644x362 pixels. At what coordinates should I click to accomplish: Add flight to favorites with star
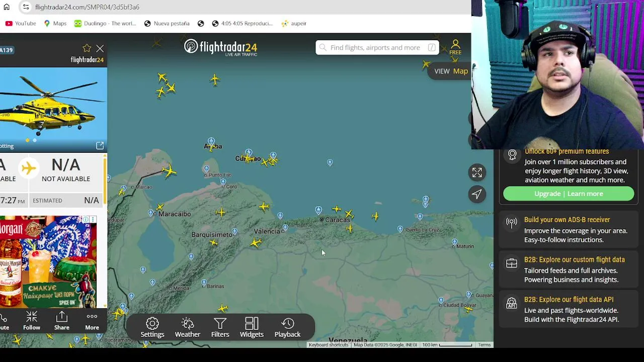(x=87, y=48)
